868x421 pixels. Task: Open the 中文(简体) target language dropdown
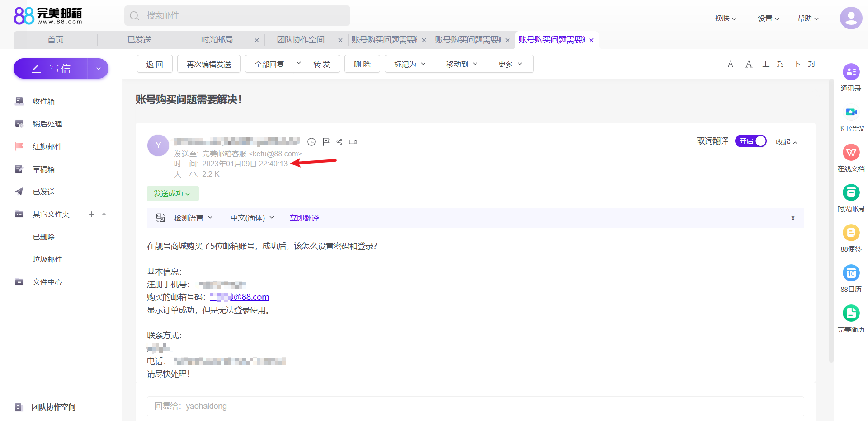point(252,218)
